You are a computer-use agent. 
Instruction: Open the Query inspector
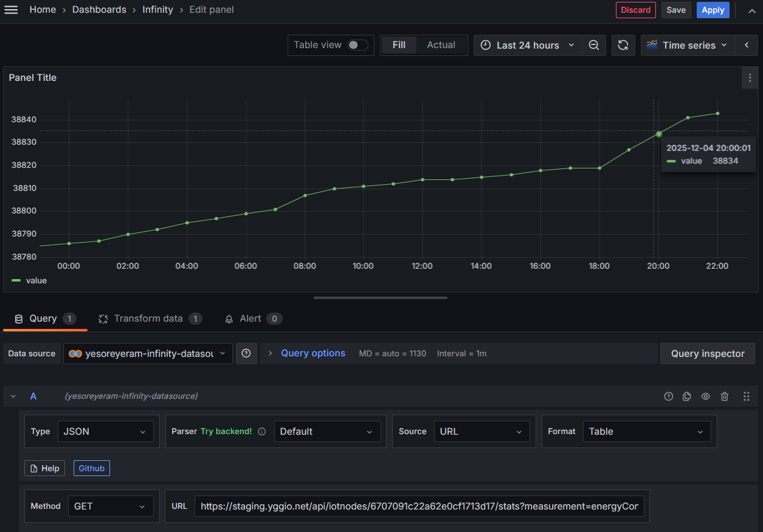707,353
